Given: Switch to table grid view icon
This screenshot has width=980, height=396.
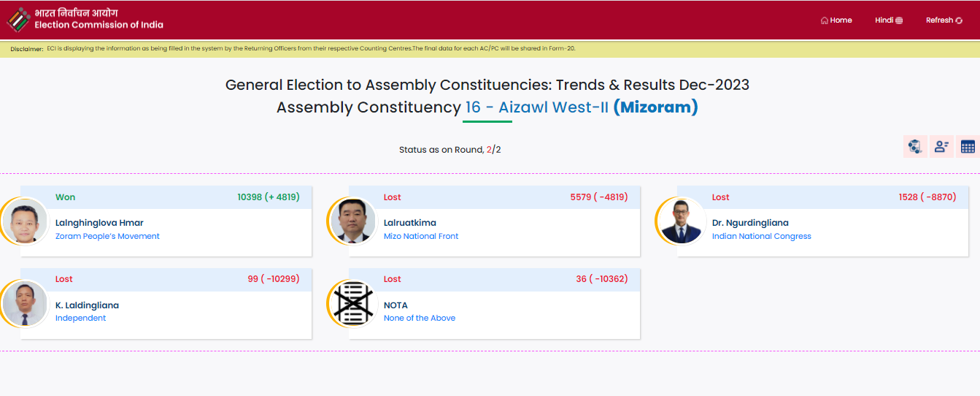Looking at the screenshot, I should (x=968, y=146).
